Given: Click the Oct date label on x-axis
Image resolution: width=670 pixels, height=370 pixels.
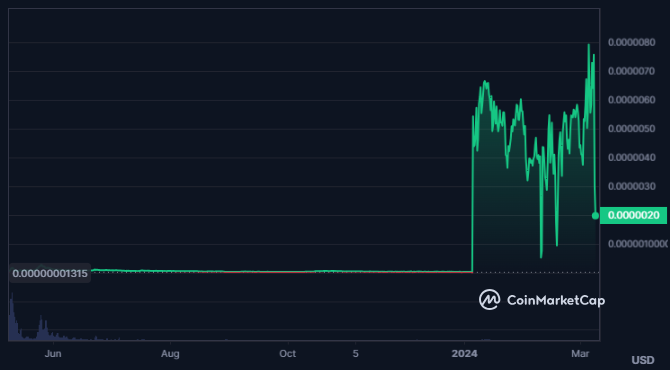Looking at the screenshot, I should point(288,354).
